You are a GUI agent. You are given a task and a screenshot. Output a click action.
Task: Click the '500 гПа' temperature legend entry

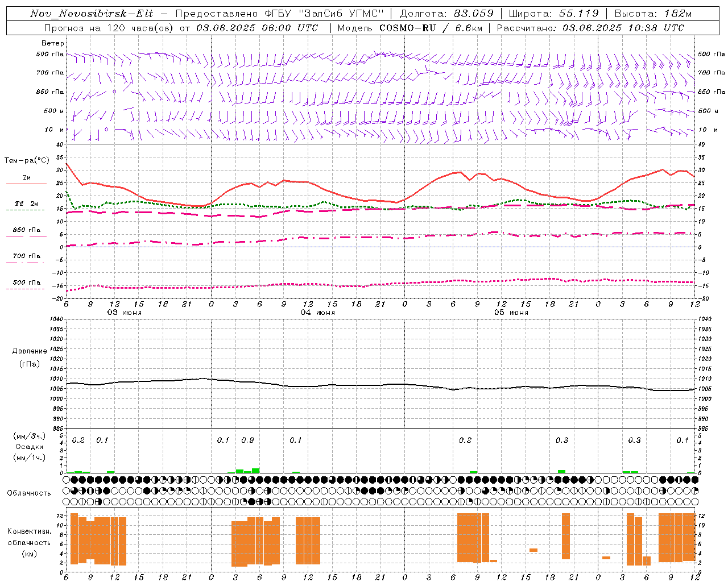pyautogui.click(x=27, y=282)
